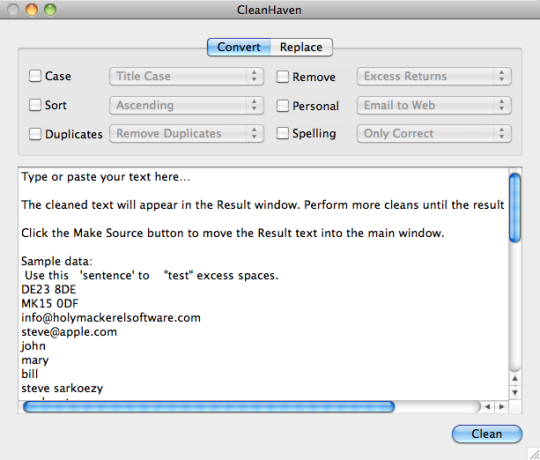This screenshot has width=540, height=460.
Task: Click 'Type or paste your text here...' line
Action: click(106, 177)
